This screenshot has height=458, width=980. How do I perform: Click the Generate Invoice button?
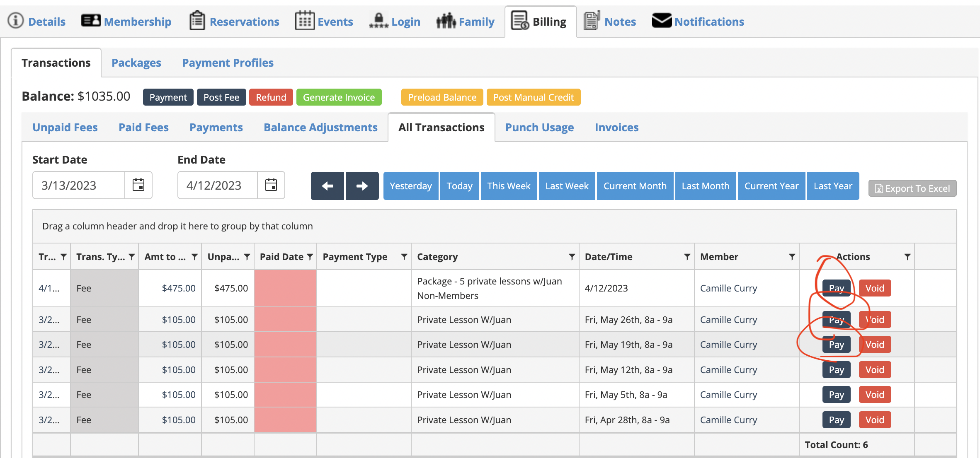tap(339, 97)
